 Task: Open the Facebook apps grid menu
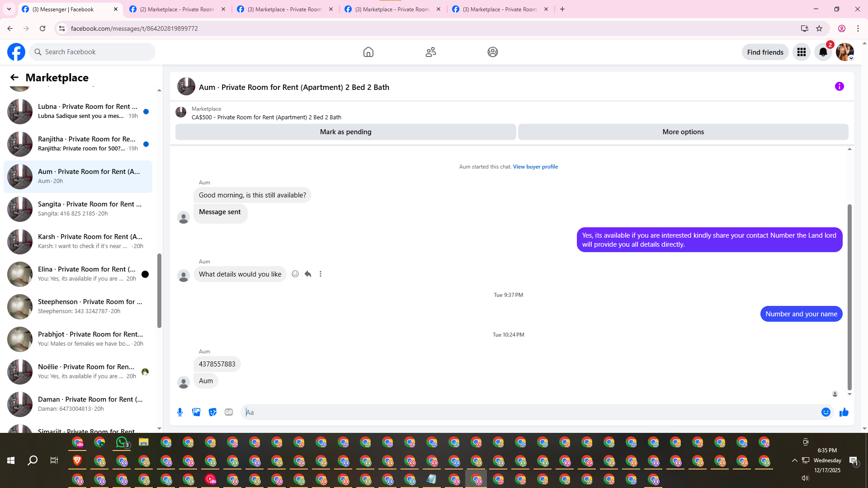click(x=801, y=52)
